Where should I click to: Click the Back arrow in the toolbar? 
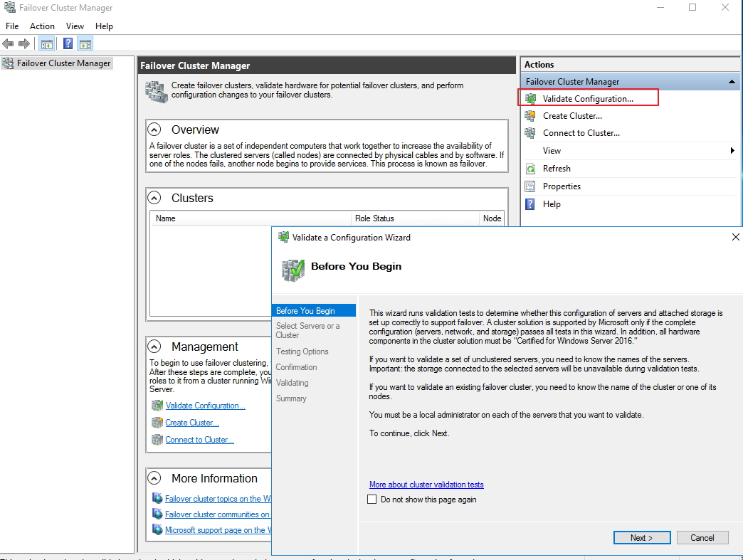coord(9,44)
